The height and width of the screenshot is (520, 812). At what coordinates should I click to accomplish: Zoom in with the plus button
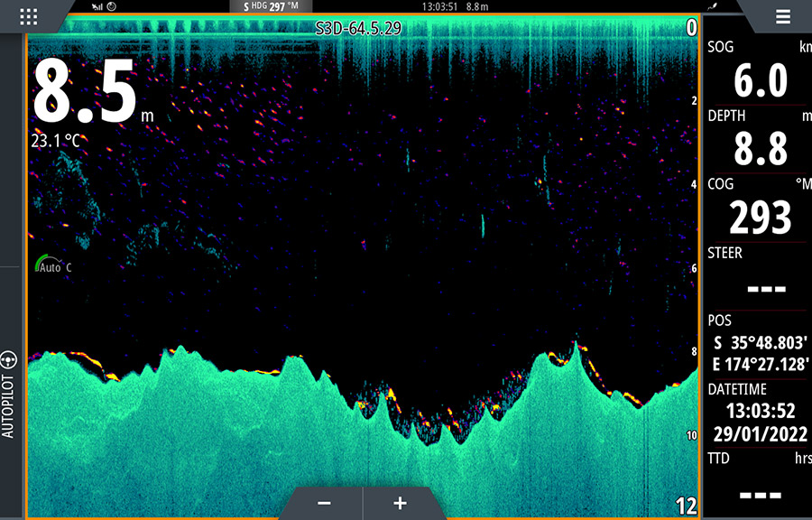click(400, 503)
